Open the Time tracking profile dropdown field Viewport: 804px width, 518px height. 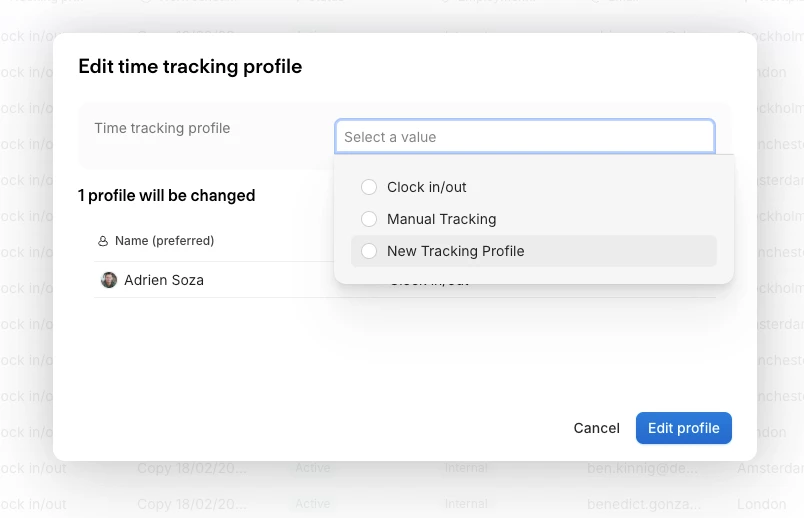click(524, 137)
